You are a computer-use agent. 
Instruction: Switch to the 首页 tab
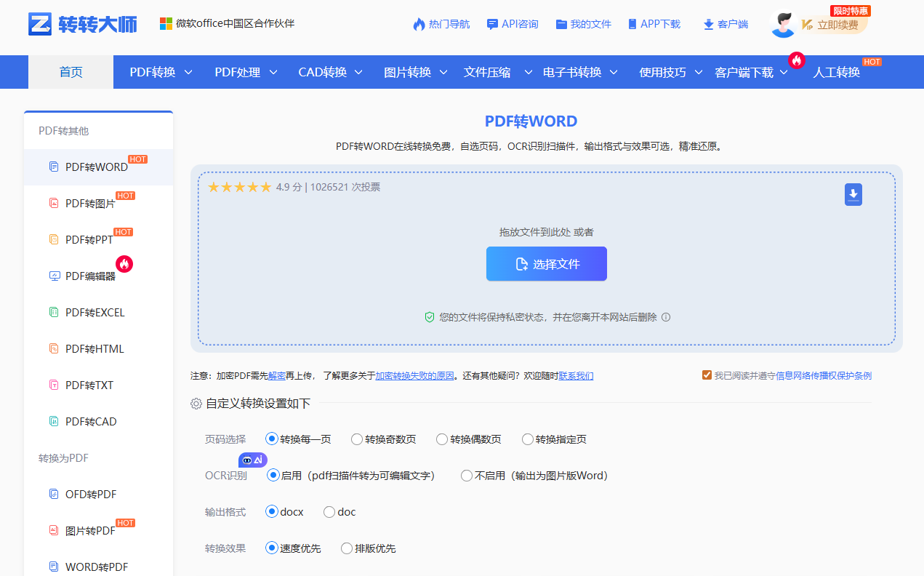click(70, 72)
